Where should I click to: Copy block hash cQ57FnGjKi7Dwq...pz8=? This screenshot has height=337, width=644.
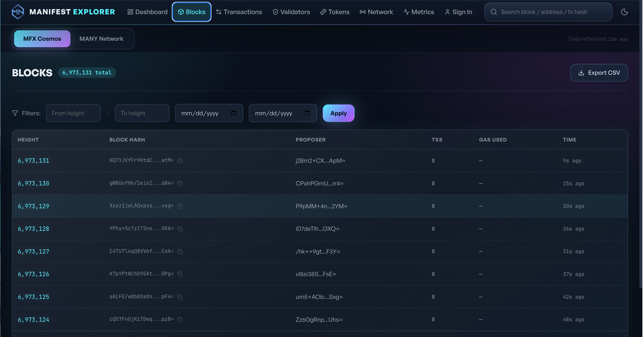pyautogui.click(x=180, y=319)
